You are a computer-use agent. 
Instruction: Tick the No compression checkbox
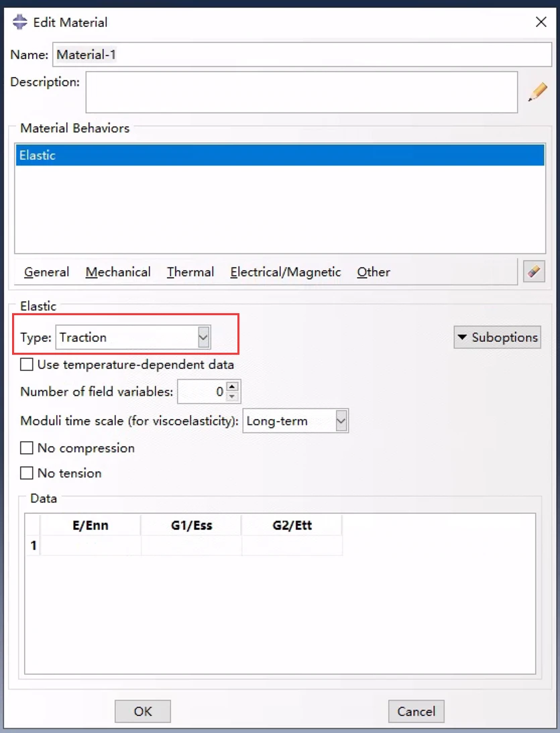click(27, 448)
